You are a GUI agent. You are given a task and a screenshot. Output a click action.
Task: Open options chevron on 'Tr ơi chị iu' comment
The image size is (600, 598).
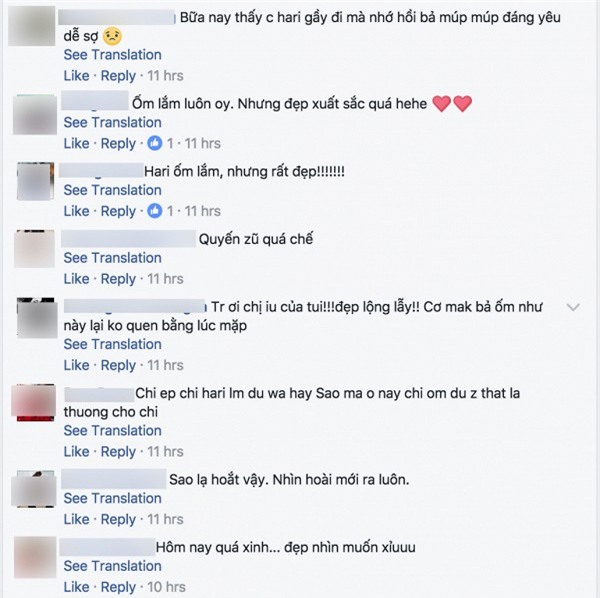click(573, 307)
